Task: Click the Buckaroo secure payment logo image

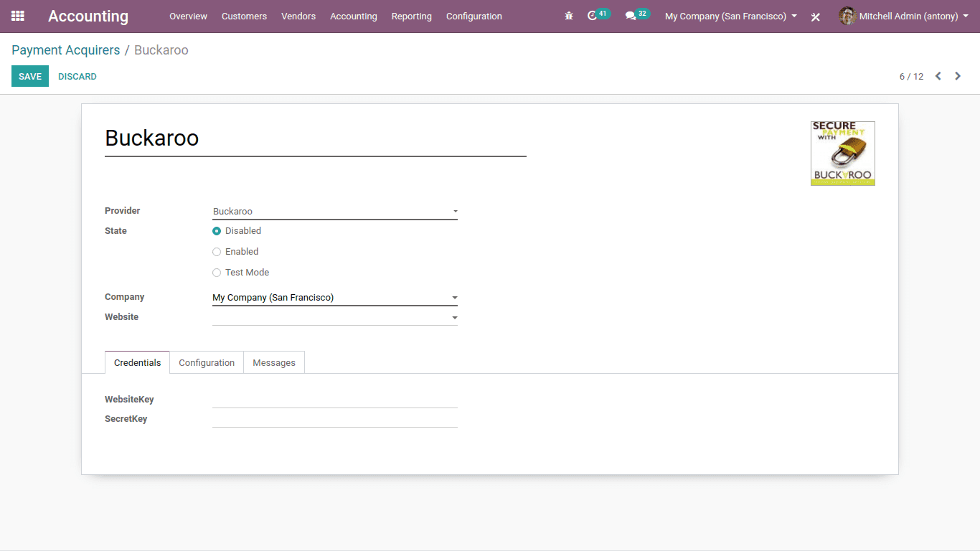Action: [843, 154]
